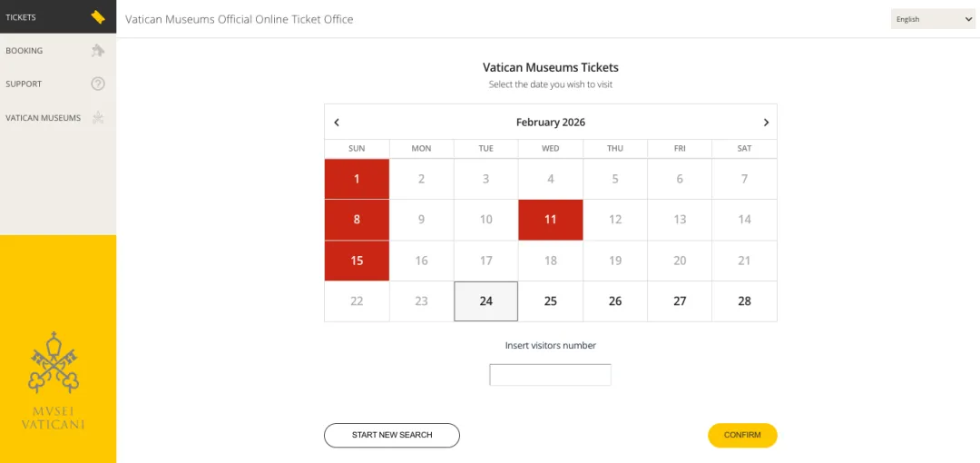The image size is (980, 463).
Task: Click the Booking puzzle piece icon
Action: (x=98, y=51)
